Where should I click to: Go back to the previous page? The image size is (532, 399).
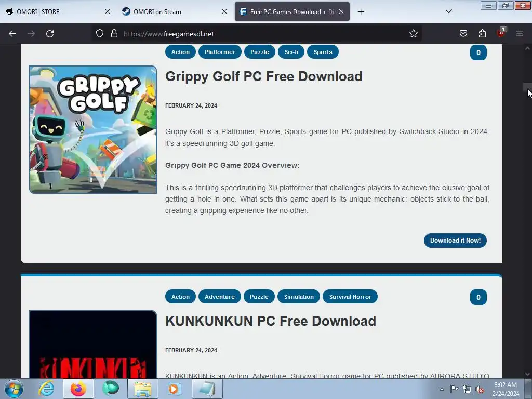(12, 34)
